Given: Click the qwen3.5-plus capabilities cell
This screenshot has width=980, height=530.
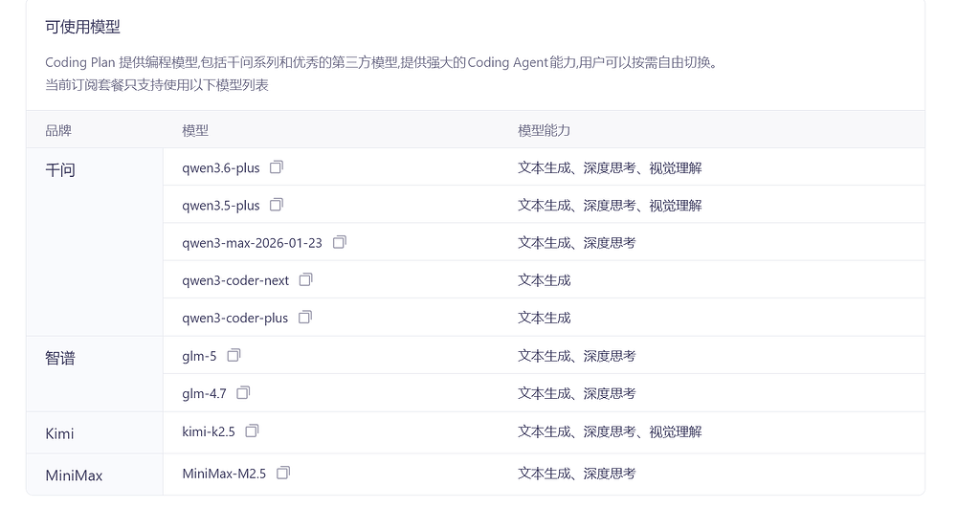Looking at the screenshot, I should [x=610, y=206].
